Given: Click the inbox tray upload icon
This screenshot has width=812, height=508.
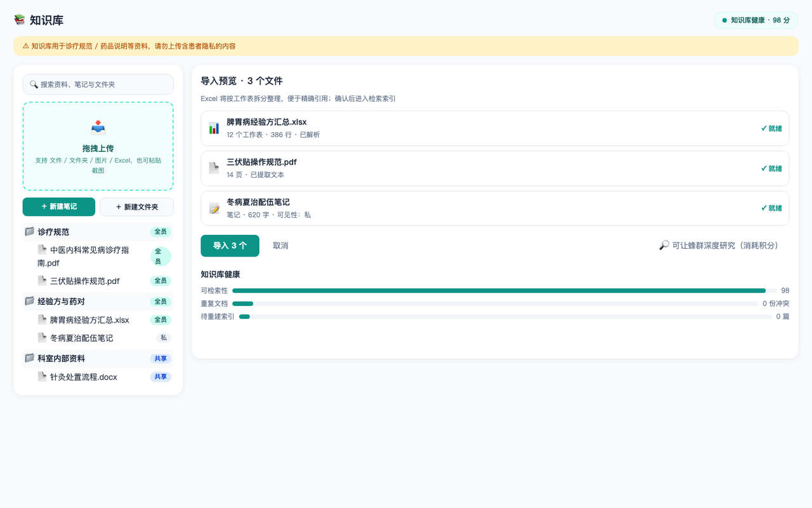Looking at the screenshot, I should coord(98,128).
